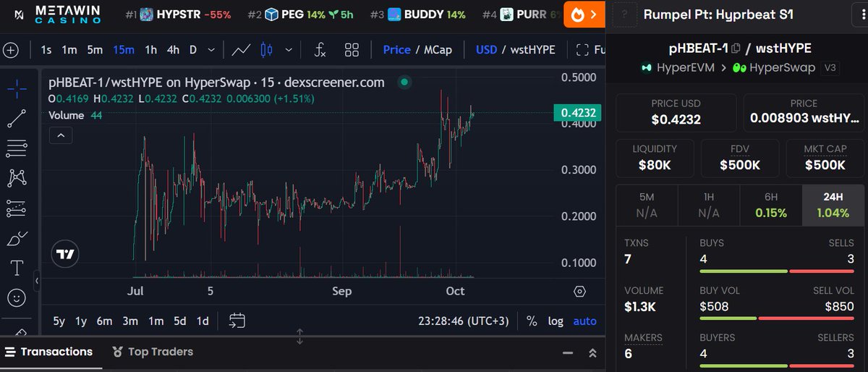Screen dimensions: 868x372
Task: Click the TradingView logo on the chart
Action: (x=65, y=254)
